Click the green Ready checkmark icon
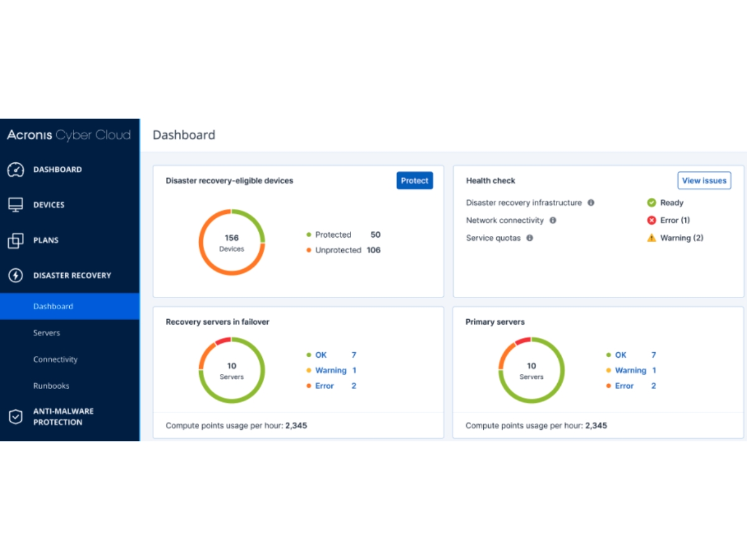This screenshot has width=747, height=560. [x=652, y=203]
